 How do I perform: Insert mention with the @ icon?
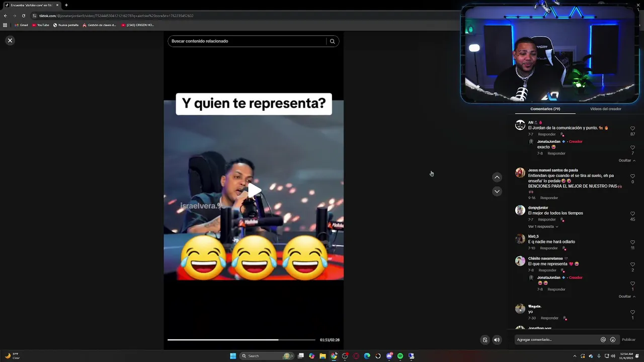pyautogui.click(x=603, y=340)
